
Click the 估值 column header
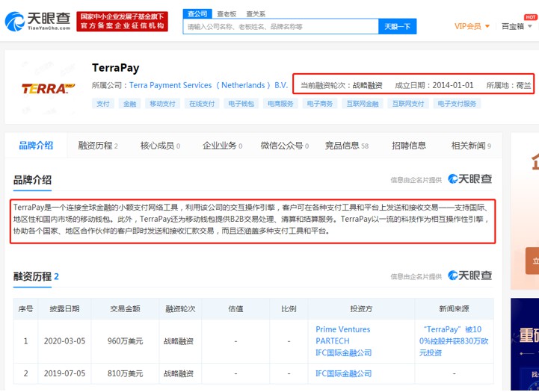point(235,309)
